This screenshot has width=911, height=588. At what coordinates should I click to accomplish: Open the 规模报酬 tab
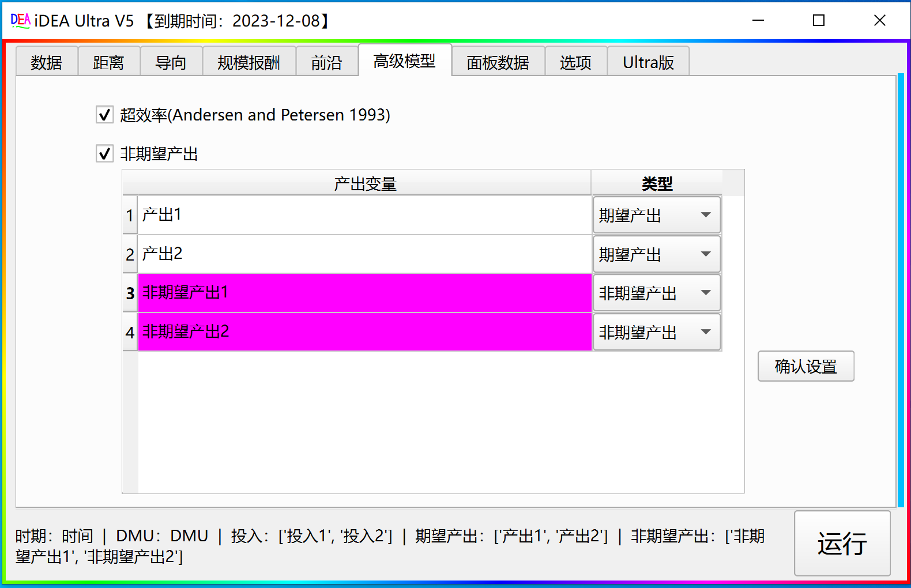[x=249, y=62]
